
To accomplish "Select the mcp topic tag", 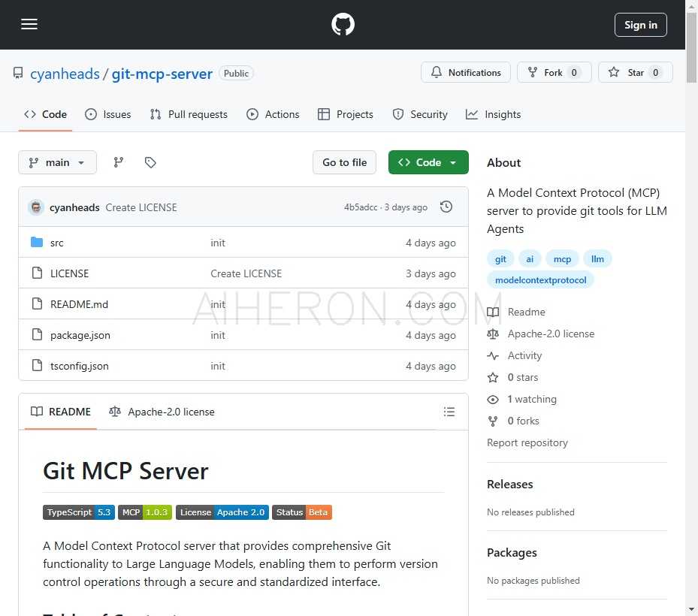I will [x=562, y=259].
